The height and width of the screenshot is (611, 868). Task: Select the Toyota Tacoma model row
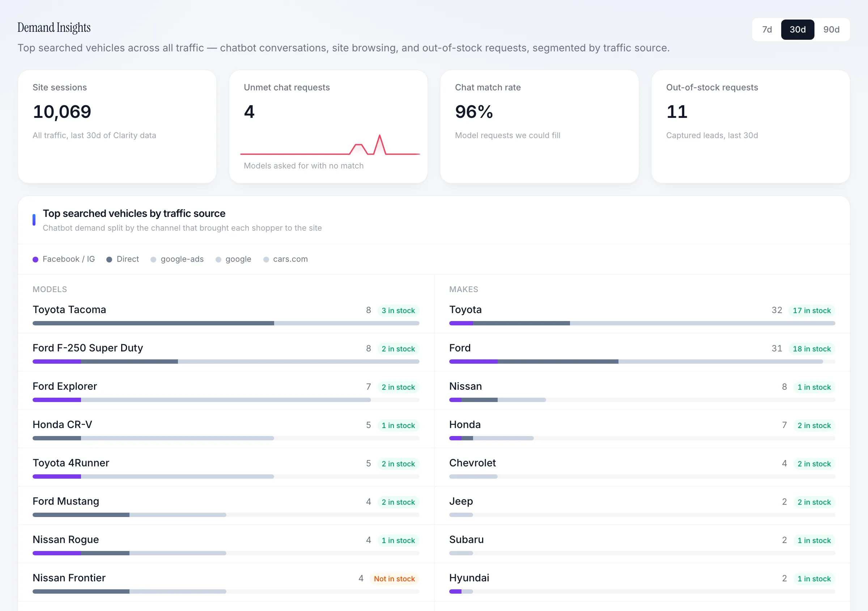(x=226, y=315)
